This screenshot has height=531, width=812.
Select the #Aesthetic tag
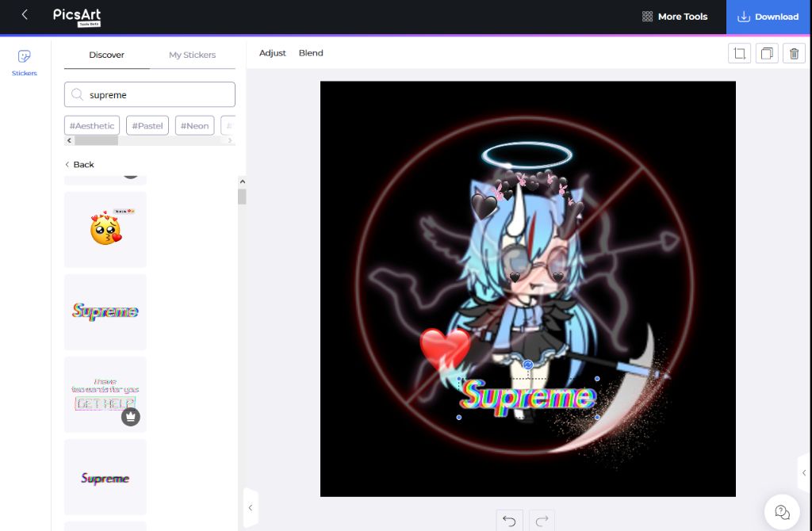[92, 126]
